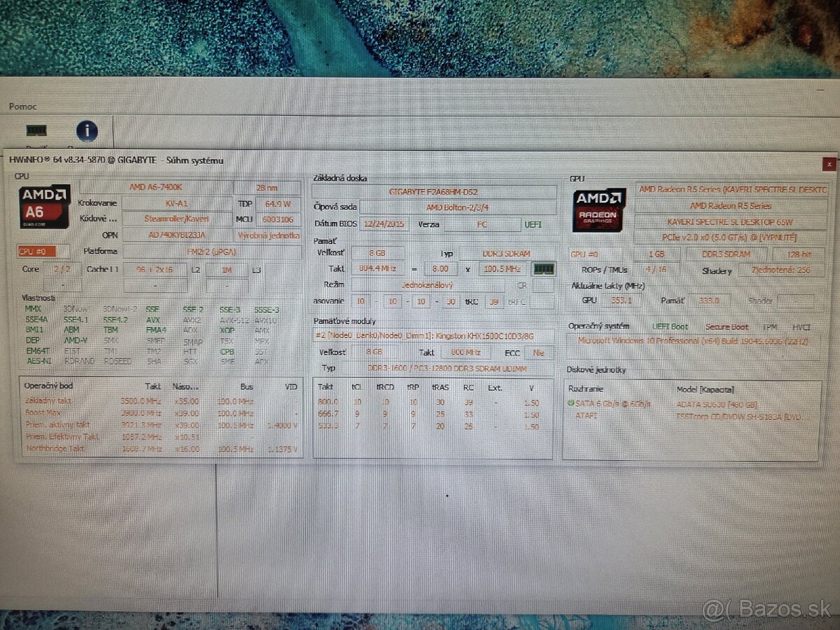Click the TDP value 64.9 W
The width and height of the screenshot is (840, 630).
[278, 204]
